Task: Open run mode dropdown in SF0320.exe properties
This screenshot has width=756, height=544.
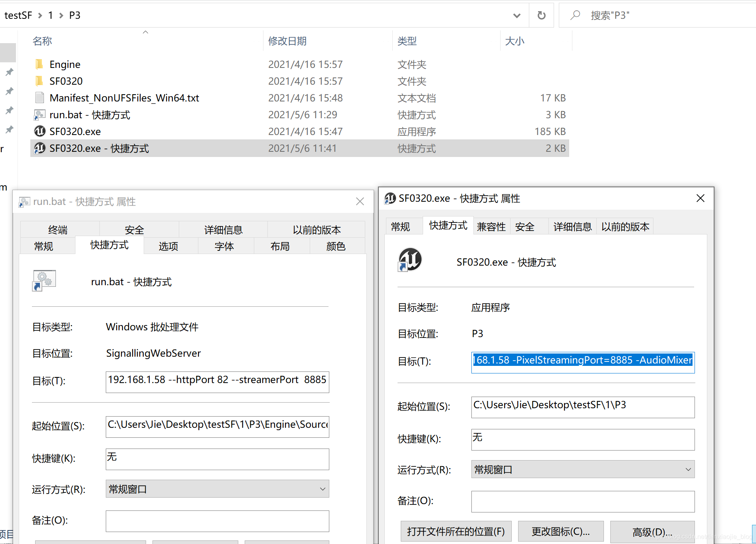Action: point(688,469)
